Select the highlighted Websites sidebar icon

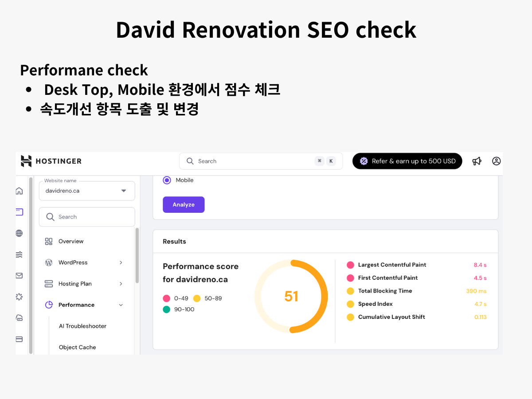[x=19, y=211]
